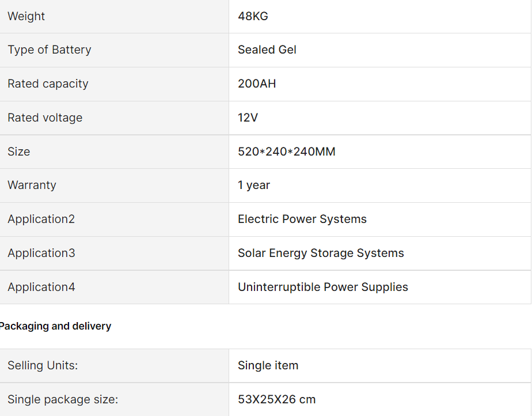Image resolution: width=532 pixels, height=416 pixels.
Task: Select the 200AH value text
Action: pyautogui.click(x=257, y=84)
